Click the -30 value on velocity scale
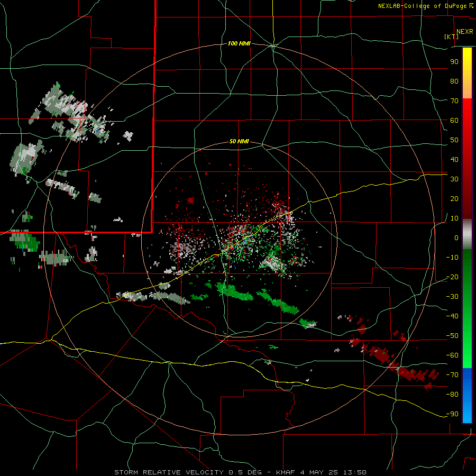Screen dimensions: 476x476 click(452, 297)
